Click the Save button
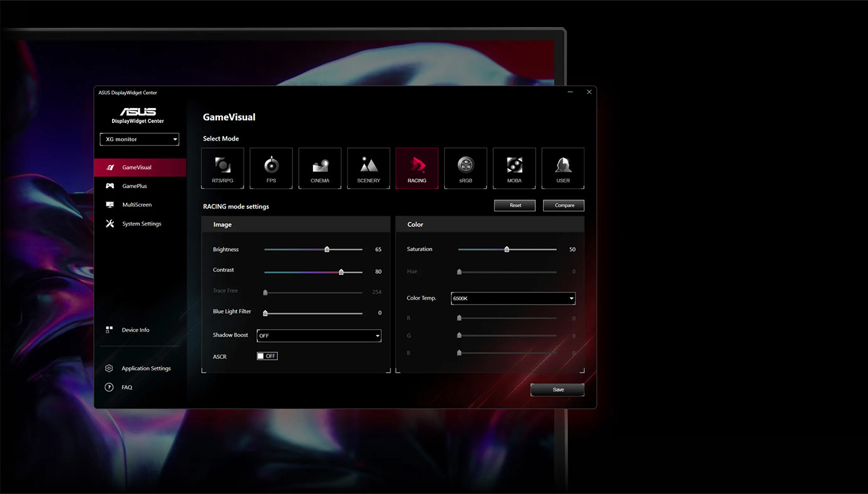 tap(558, 390)
